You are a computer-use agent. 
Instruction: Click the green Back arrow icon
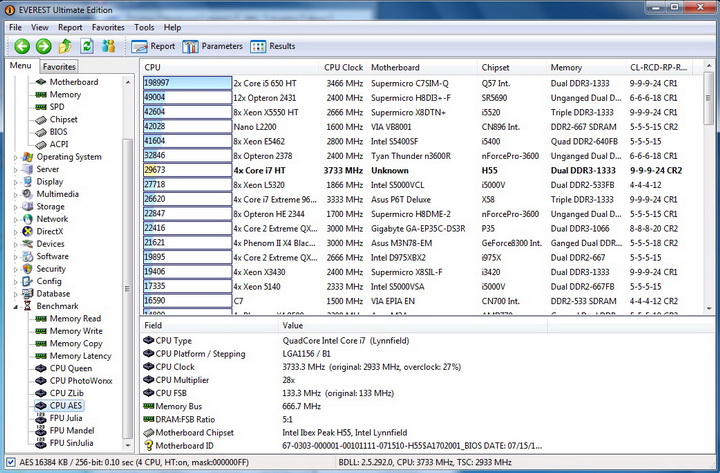22,46
